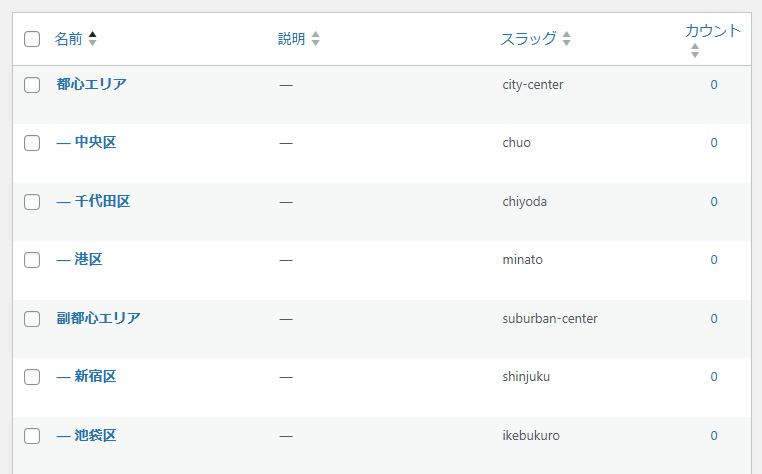Click the count value for 港区
Screen dimensions: 762x474
714,260
